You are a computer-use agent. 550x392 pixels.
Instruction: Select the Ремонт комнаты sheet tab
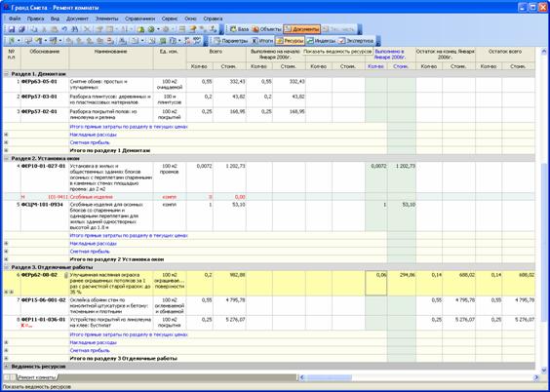pyautogui.click(x=37, y=377)
